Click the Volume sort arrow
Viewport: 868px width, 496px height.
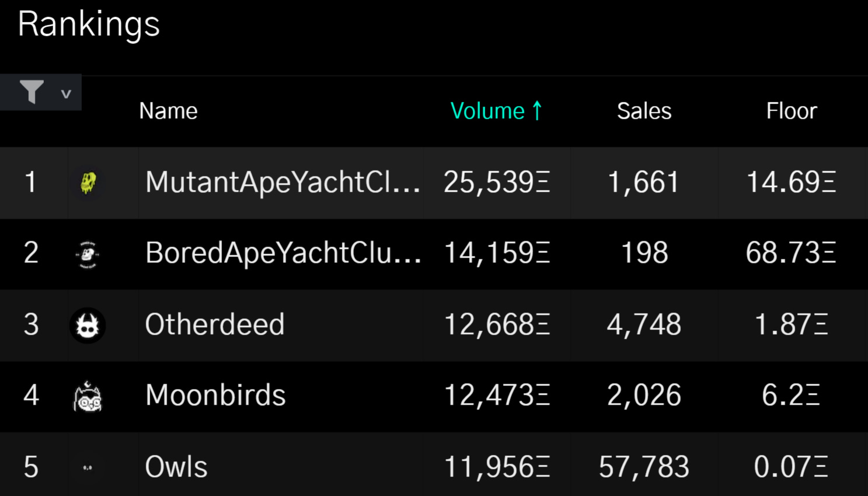pos(537,110)
